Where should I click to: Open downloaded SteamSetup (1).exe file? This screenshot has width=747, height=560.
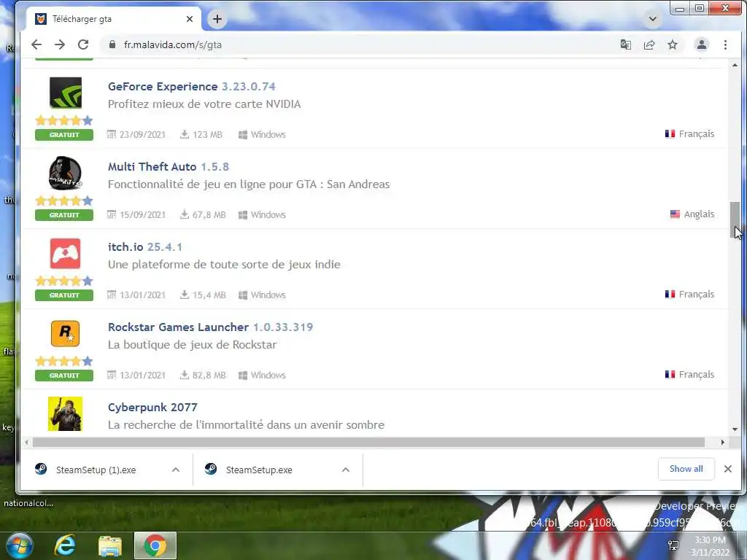tap(96, 470)
